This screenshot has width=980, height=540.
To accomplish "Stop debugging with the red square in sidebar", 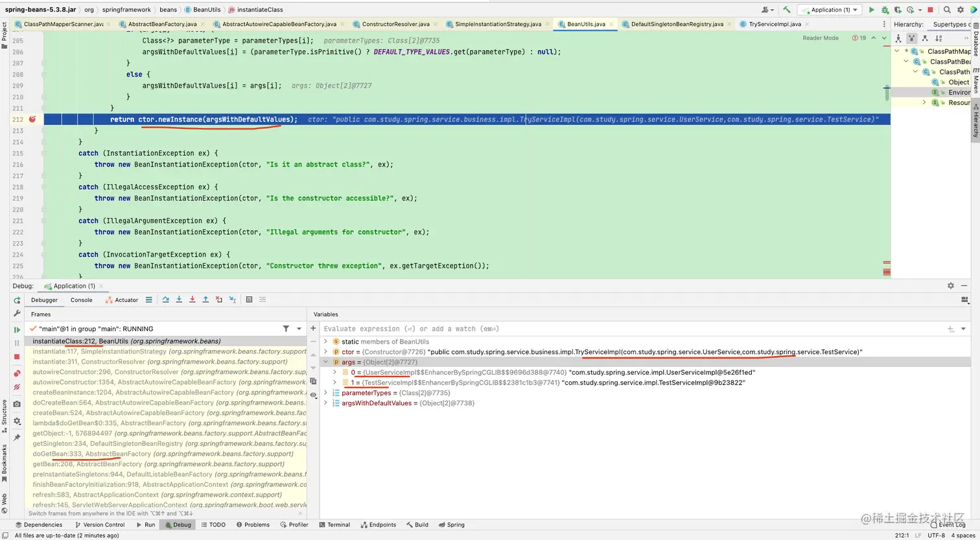I will pos(17,357).
